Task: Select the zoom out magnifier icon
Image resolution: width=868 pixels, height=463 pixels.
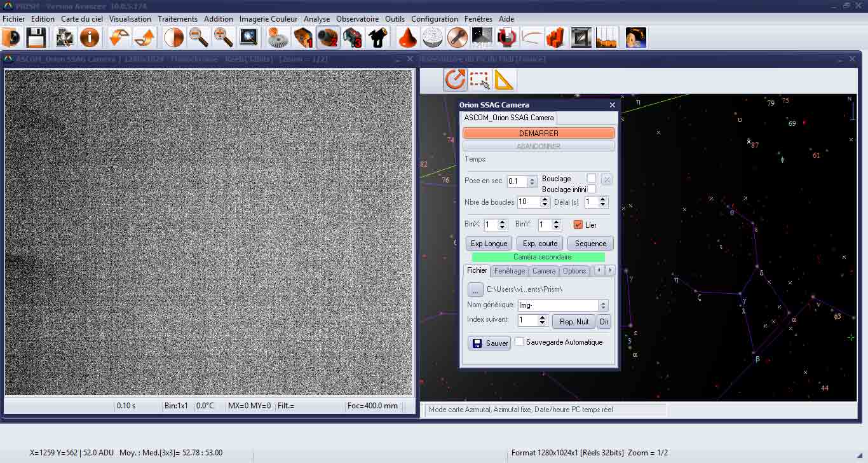Action: tap(199, 38)
